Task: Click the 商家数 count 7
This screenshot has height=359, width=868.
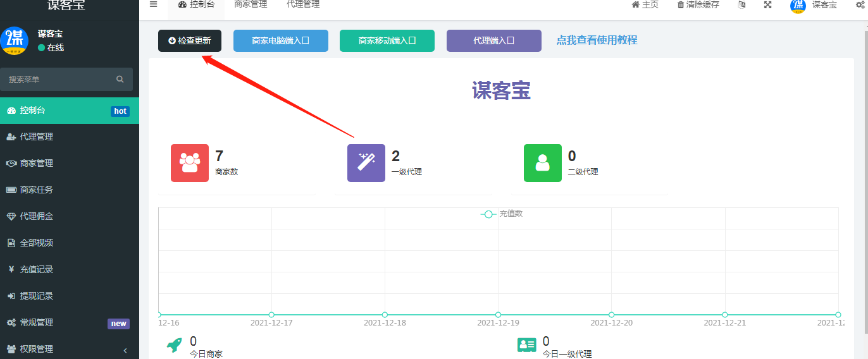Action: 219,156
